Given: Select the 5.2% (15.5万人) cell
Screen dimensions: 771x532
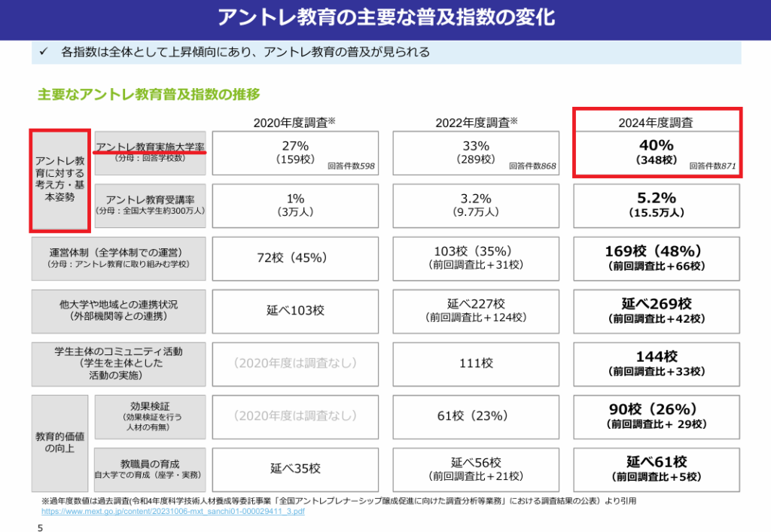Looking at the screenshot, I should [656, 205].
